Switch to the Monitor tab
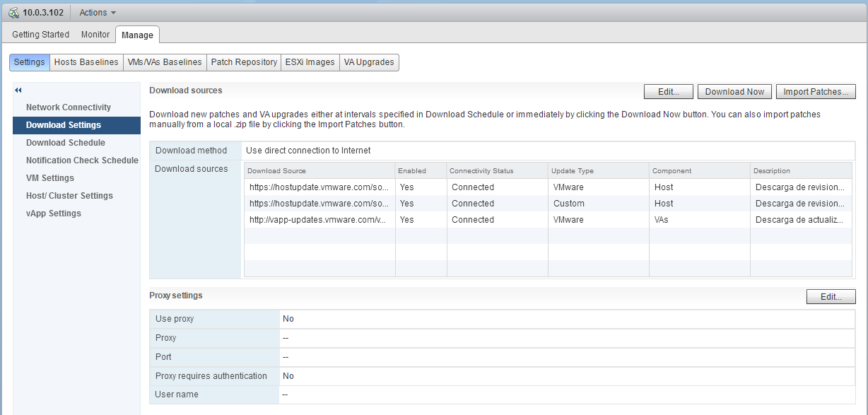This screenshot has height=415, width=868. [x=95, y=34]
